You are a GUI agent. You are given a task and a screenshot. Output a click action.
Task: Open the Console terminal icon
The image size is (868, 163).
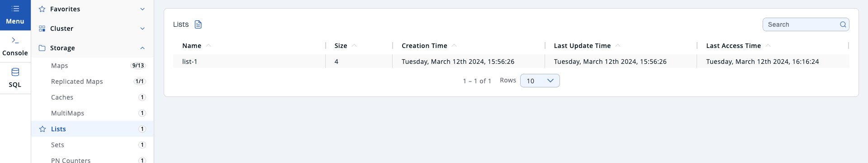pos(15,40)
